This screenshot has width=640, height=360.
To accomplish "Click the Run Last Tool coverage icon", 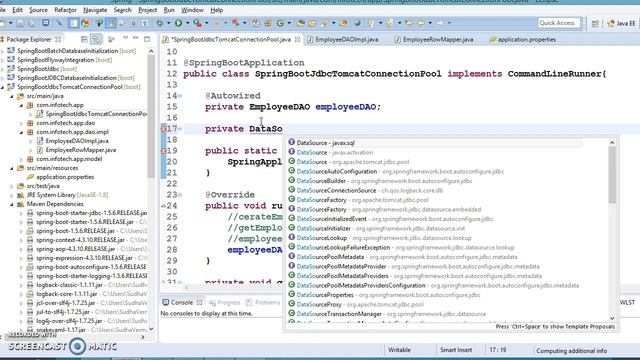I will [198, 23].
